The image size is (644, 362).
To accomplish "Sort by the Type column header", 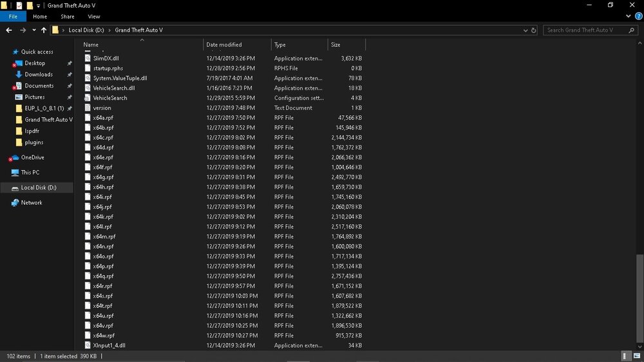I will tap(279, 45).
